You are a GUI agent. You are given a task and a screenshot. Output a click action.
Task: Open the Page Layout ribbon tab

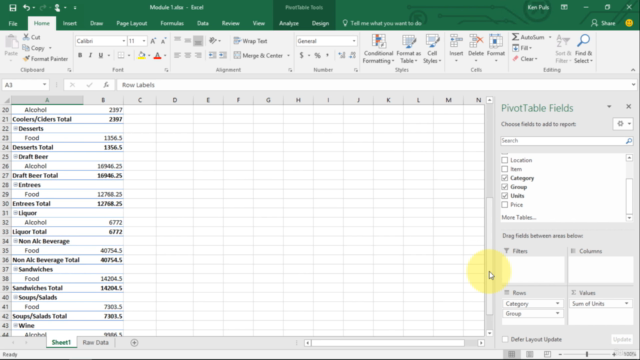pyautogui.click(x=131, y=23)
